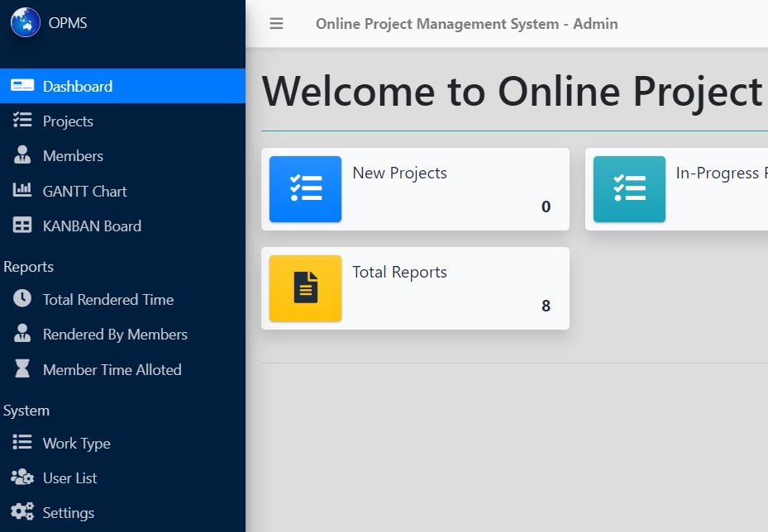The height and width of the screenshot is (532, 768).
Task: Go to the Work Type page
Action: [76, 444]
